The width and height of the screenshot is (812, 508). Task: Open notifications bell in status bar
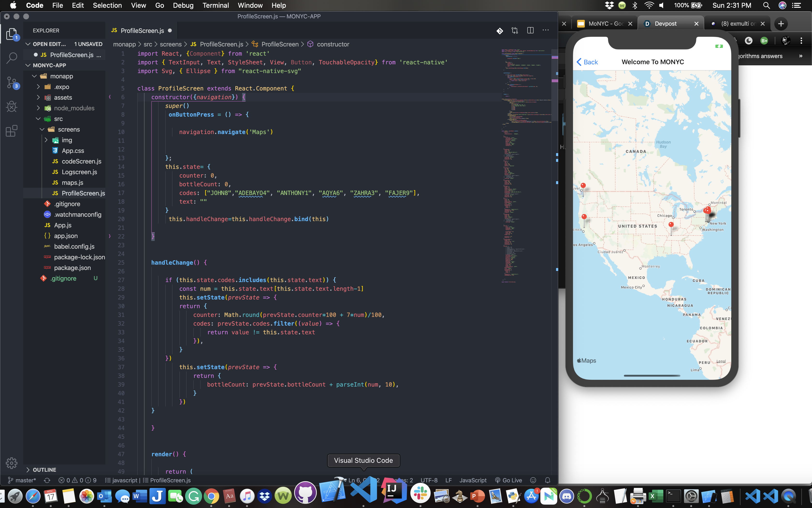(x=547, y=480)
